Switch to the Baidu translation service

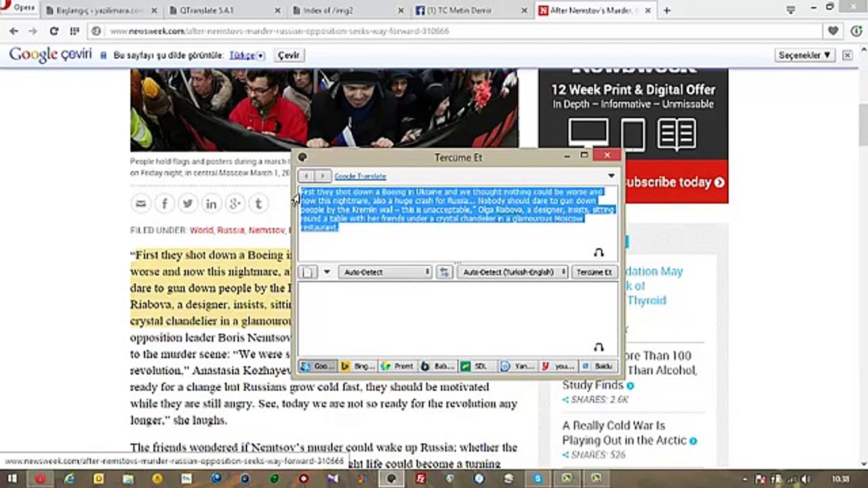coord(598,366)
